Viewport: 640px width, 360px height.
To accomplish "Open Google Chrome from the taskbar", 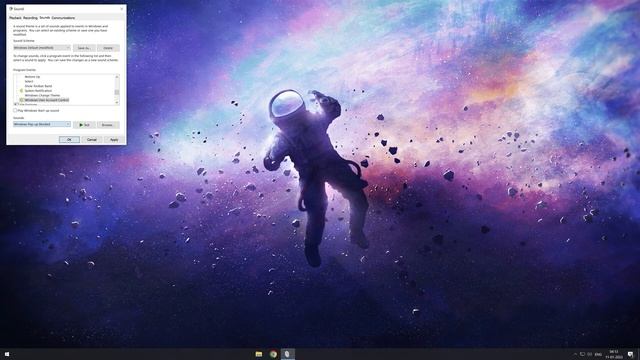I will [x=273, y=354].
